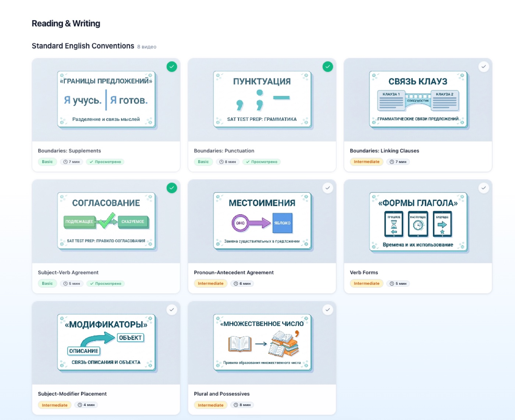
Task: Open the «Пунктуация» video thumbnail
Action: click(x=262, y=100)
